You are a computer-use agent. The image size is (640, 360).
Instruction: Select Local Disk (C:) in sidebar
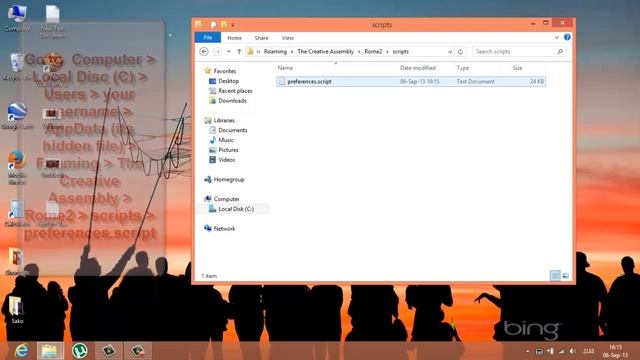(x=236, y=209)
